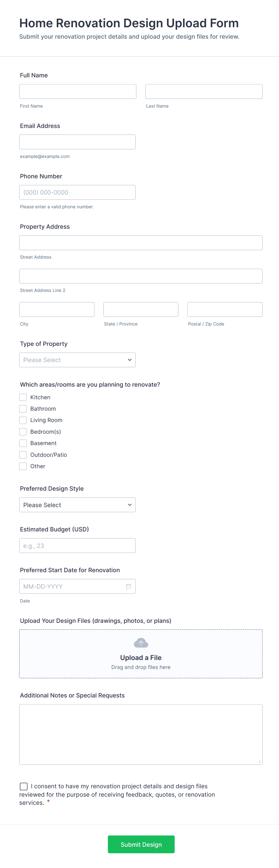
Task: Expand the Preferred Design Style dropdown
Action: (x=77, y=505)
